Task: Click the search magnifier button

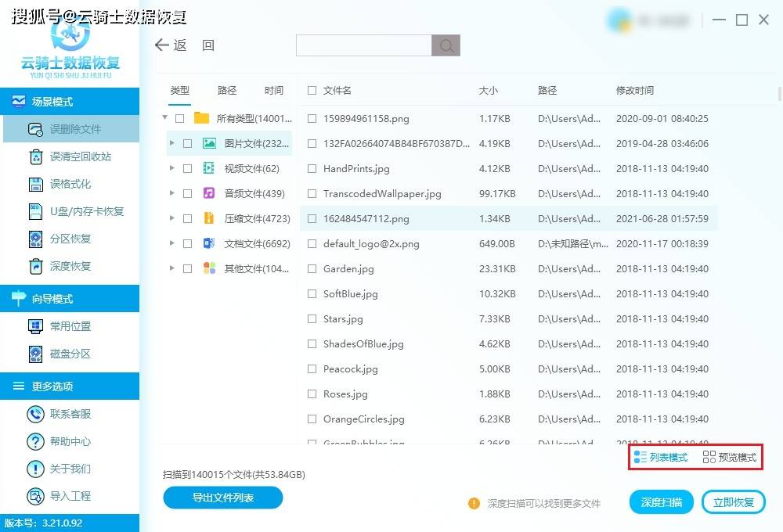Action: [446, 45]
